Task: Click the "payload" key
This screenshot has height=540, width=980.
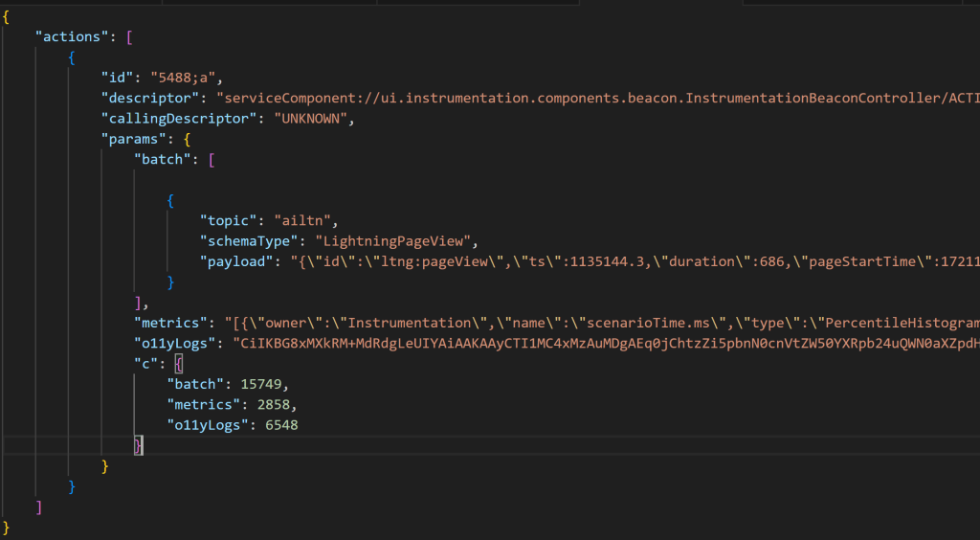Action: [236, 262]
